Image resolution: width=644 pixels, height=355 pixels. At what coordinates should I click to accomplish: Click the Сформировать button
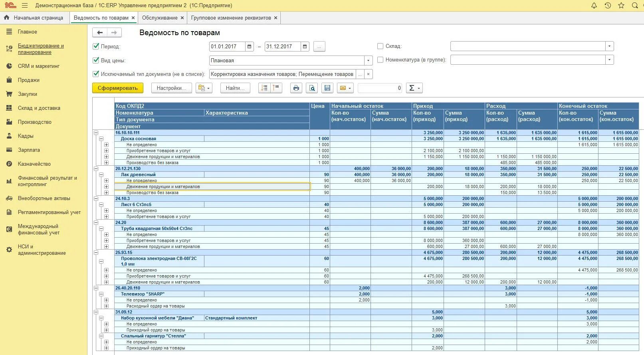coord(117,88)
